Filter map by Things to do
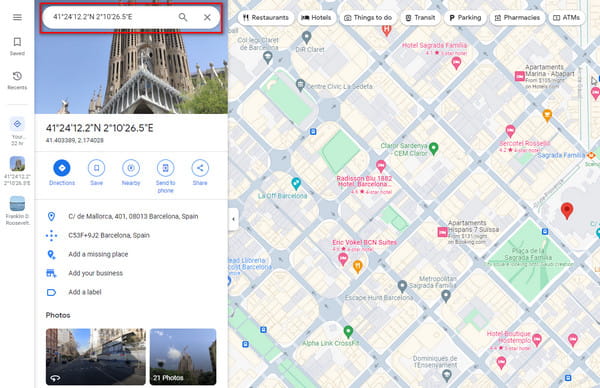 point(368,18)
